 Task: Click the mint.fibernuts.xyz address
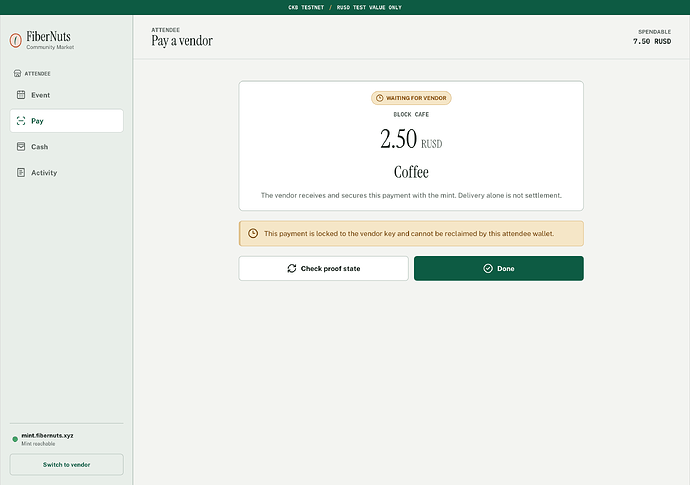pyautogui.click(x=48, y=435)
